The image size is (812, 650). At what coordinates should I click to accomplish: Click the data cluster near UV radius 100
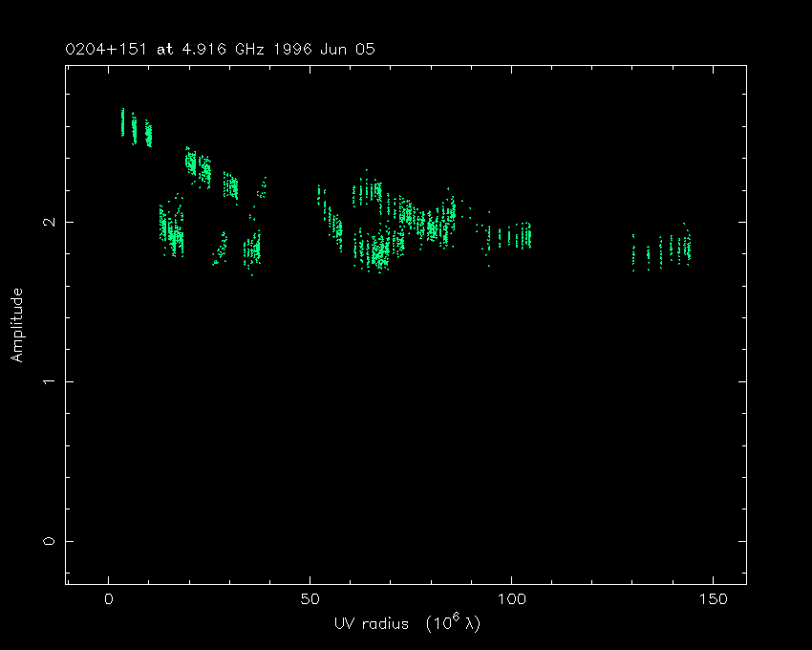tap(511, 236)
